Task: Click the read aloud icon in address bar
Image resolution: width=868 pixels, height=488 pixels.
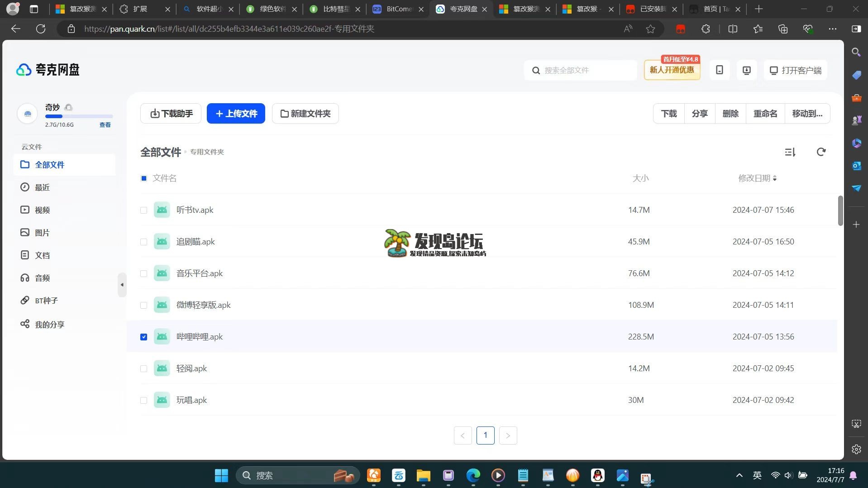Action: click(628, 29)
